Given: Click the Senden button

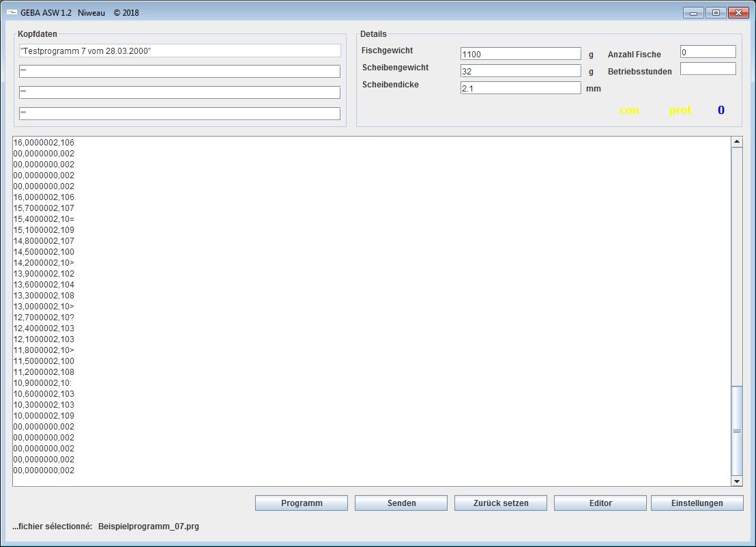Looking at the screenshot, I should coord(401,503).
